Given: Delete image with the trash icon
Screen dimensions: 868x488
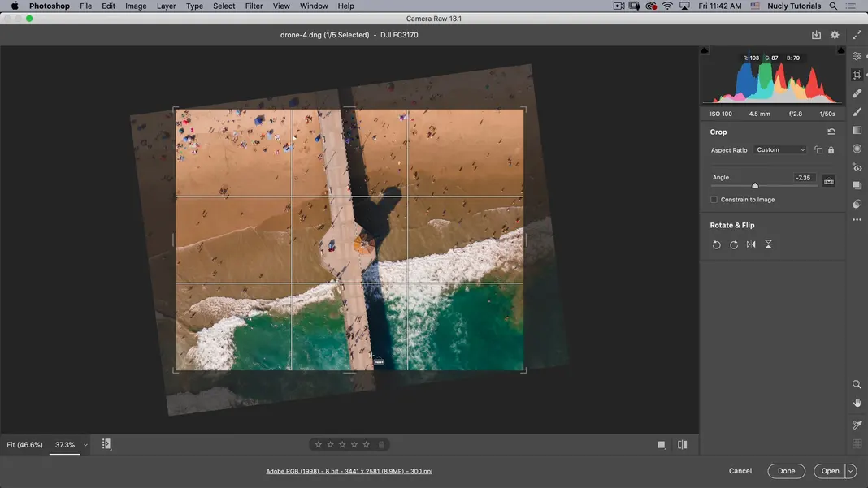Looking at the screenshot, I should click(381, 444).
